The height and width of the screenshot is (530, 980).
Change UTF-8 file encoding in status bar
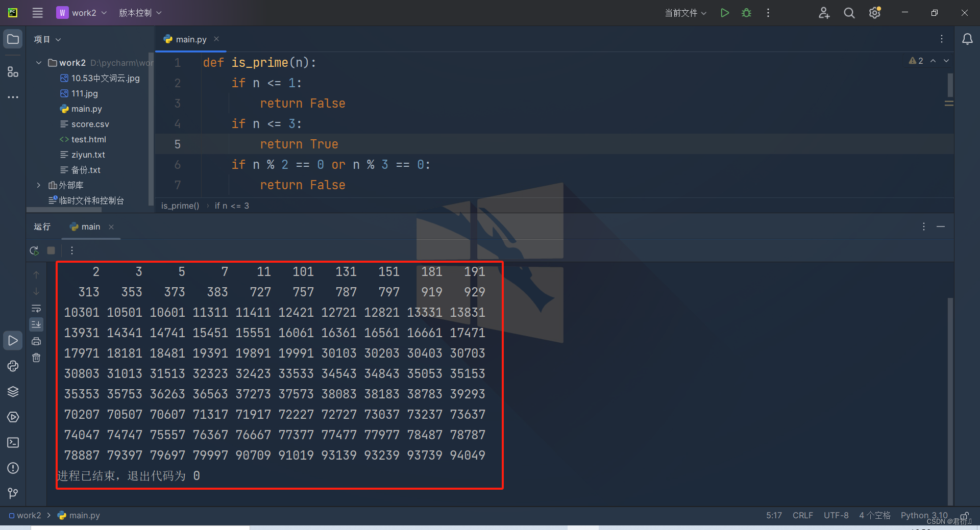coord(836,515)
